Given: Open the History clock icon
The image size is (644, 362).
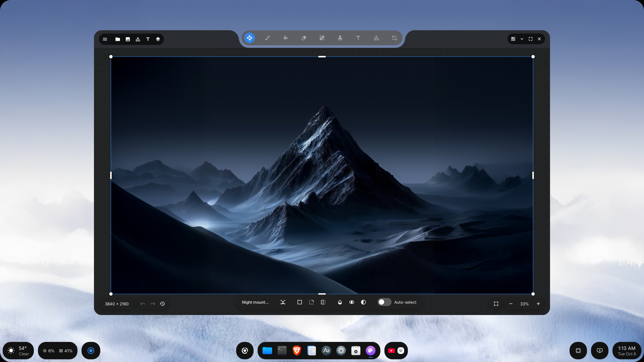Looking at the screenshot, I should 162,304.
